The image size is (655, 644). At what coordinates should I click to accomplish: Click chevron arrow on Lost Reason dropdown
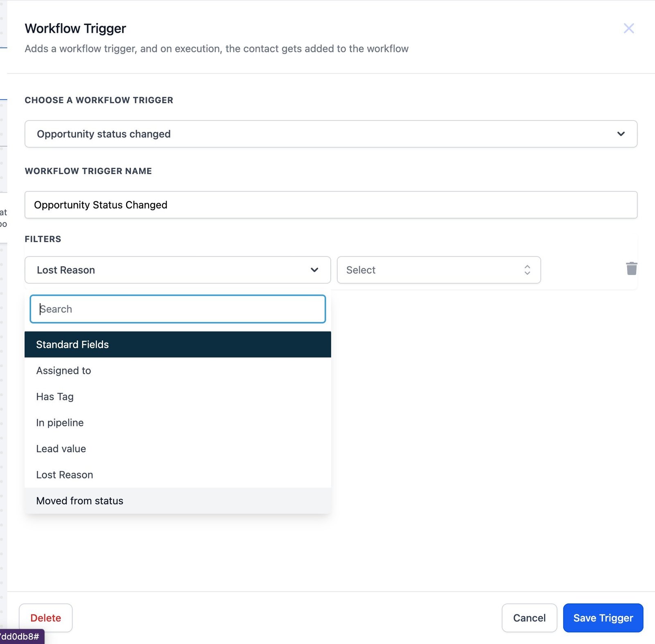click(314, 270)
